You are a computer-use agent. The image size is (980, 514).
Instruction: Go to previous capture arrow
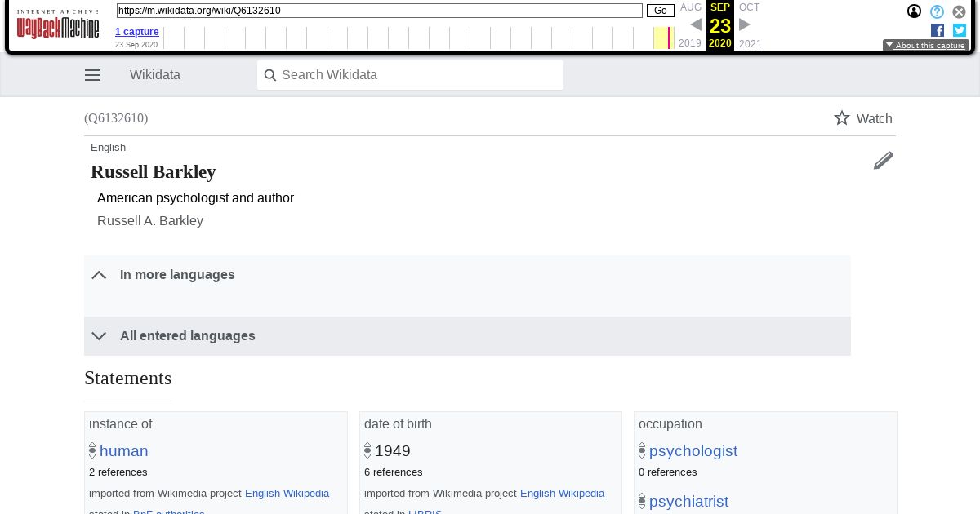(696, 24)
